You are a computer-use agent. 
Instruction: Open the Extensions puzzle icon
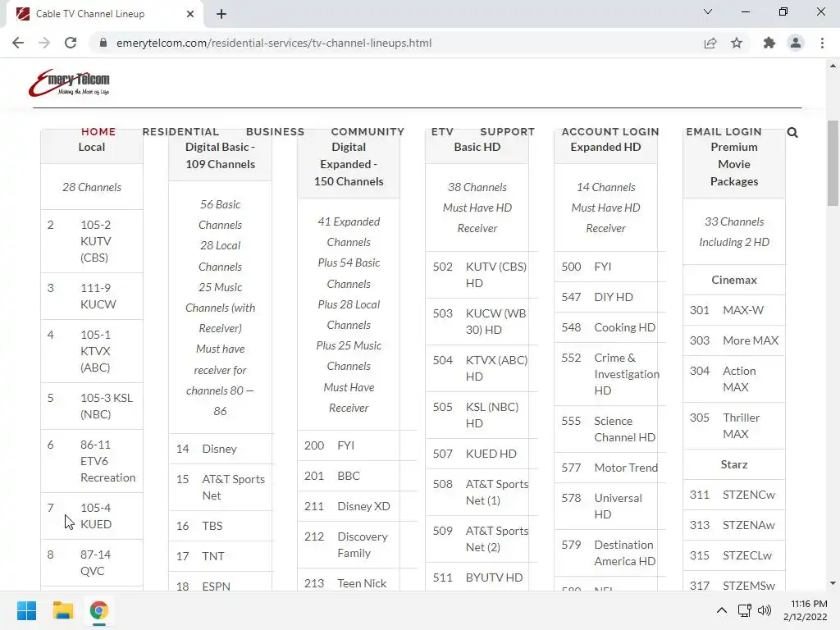click(x=769, y=43)
